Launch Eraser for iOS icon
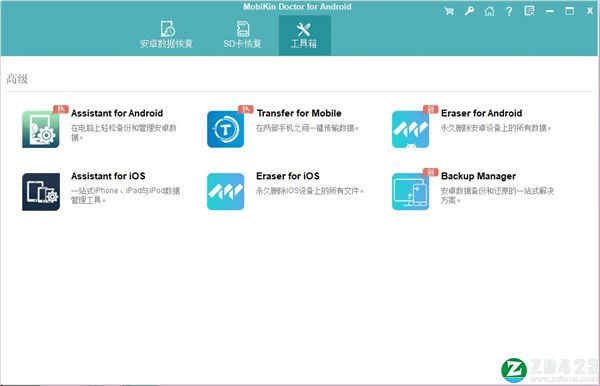 [x=225, y=192]
